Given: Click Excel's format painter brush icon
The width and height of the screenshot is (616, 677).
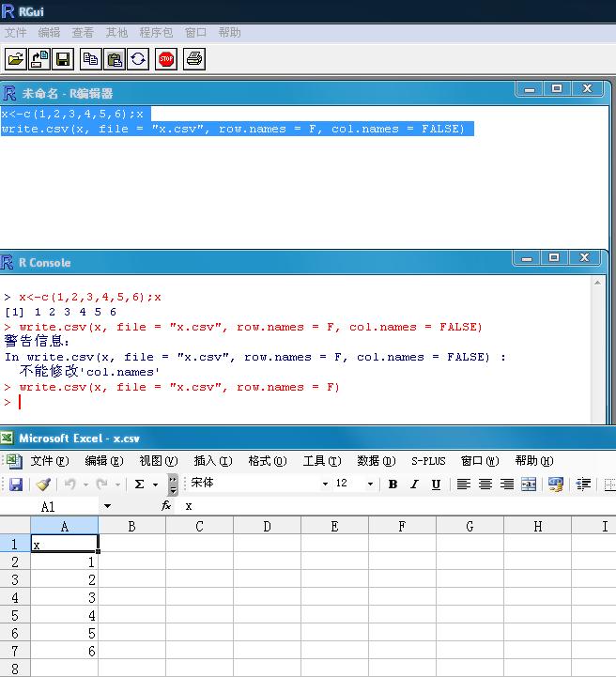Looking at the screenshot, I should pos(43,485).
